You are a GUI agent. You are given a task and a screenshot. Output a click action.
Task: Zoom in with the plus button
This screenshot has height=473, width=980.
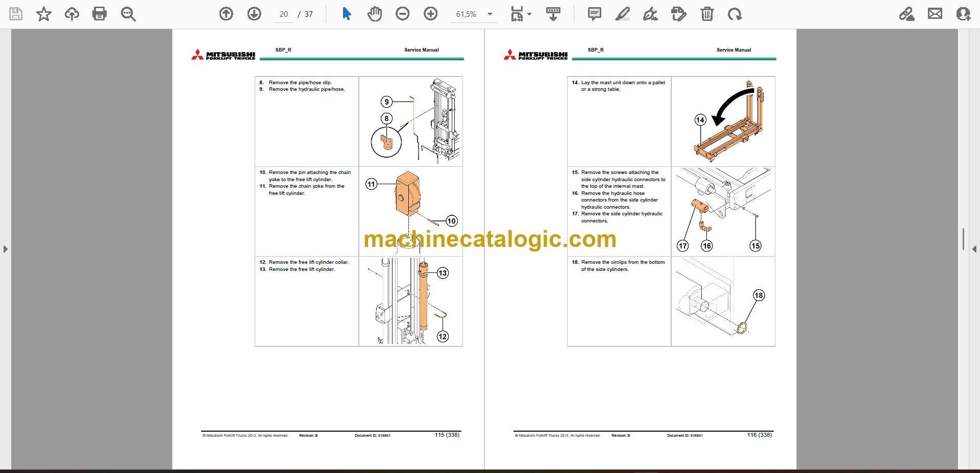(431, 14)
